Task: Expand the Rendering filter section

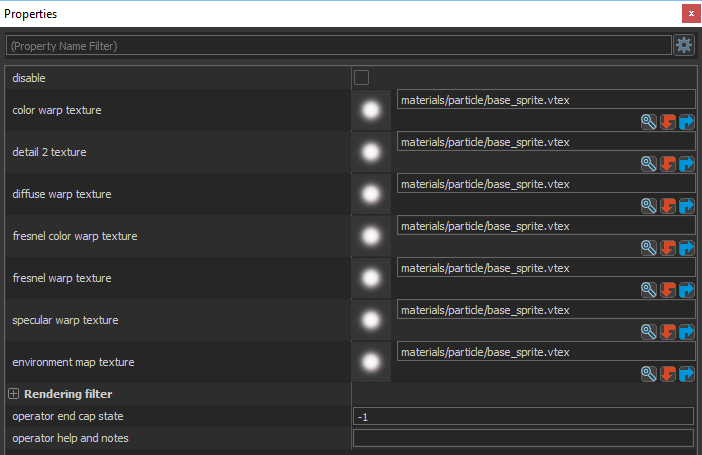Action: coord(14,394)
